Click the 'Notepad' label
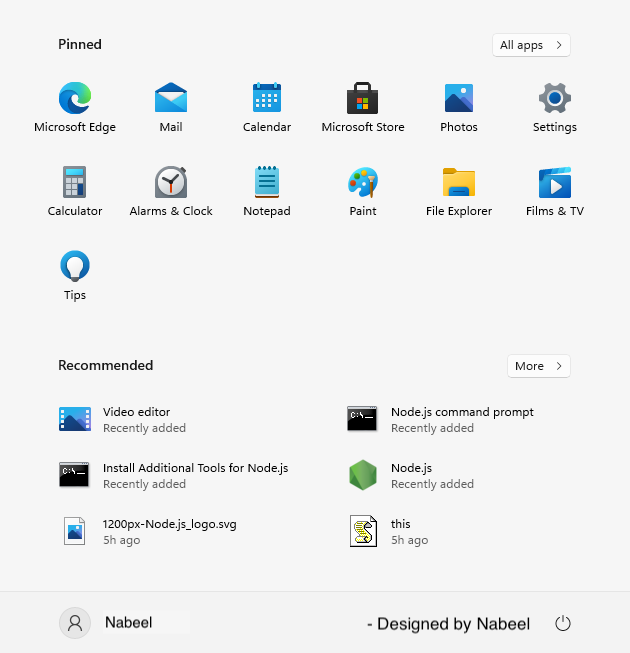 (267, 211)
